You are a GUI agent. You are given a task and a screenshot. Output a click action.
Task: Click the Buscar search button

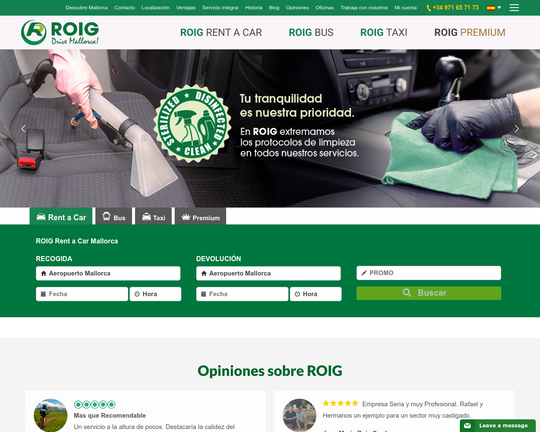pos(429,293)
